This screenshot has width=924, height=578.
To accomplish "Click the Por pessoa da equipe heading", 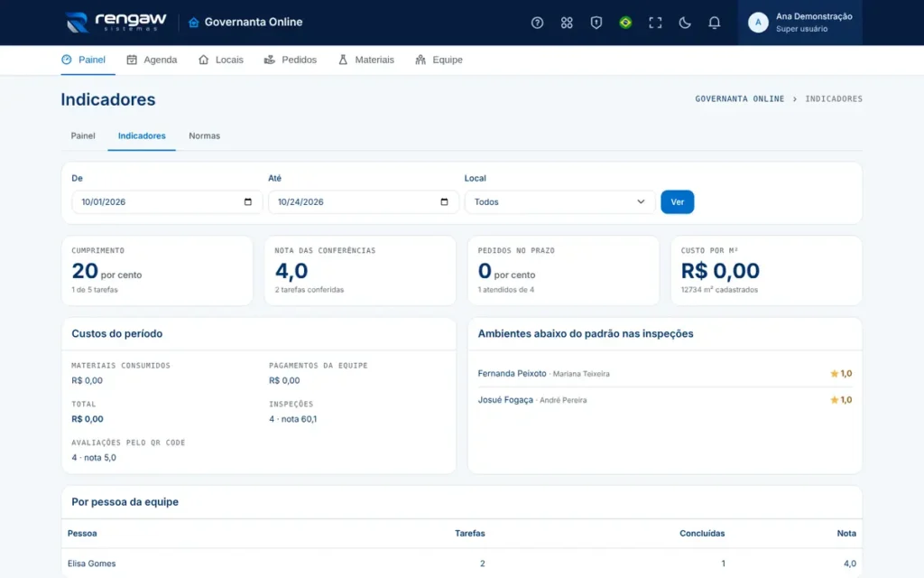I will tap(125, 502).
